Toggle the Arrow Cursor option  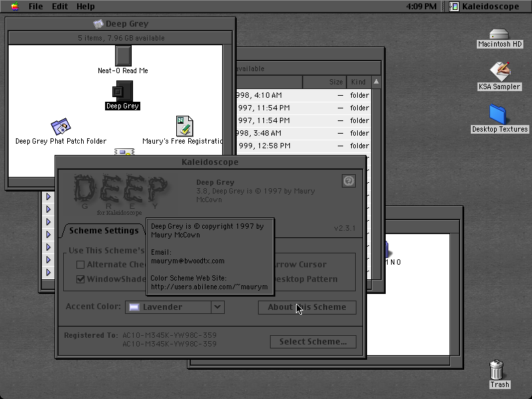coord(301,265)
